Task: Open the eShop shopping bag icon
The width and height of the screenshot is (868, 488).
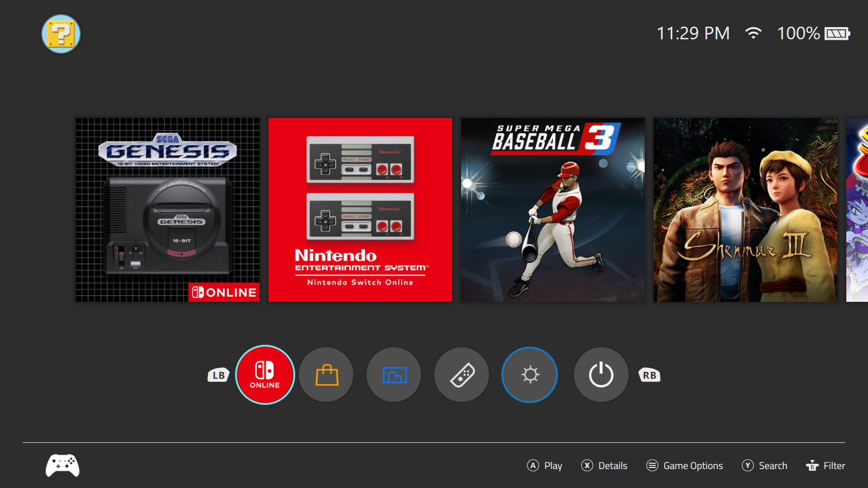Action: pos(326,375)
